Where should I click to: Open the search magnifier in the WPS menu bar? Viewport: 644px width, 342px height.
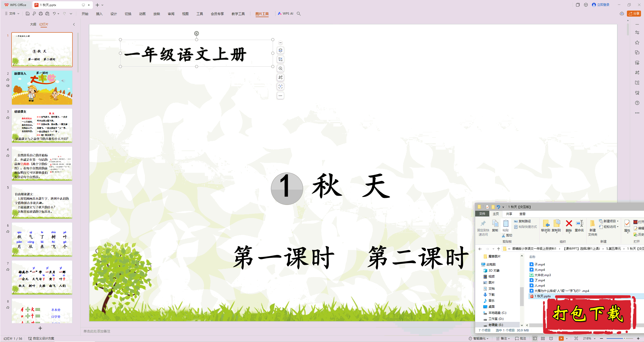click(x=299, y=14)
